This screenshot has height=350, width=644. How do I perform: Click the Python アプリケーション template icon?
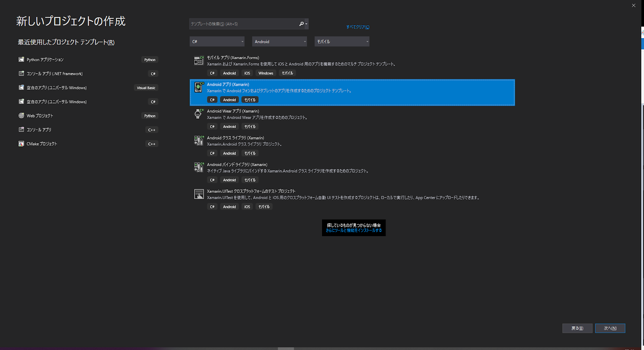point(21,60)
